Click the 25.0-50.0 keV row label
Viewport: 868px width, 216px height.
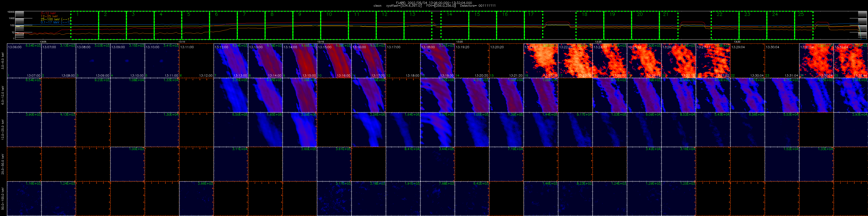(3, 164)
